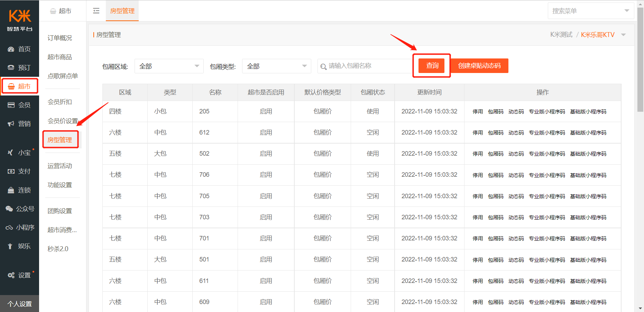This screenshot has width=644, height=312.
Task: Click 动态码 for room 502
Action: 516,154
